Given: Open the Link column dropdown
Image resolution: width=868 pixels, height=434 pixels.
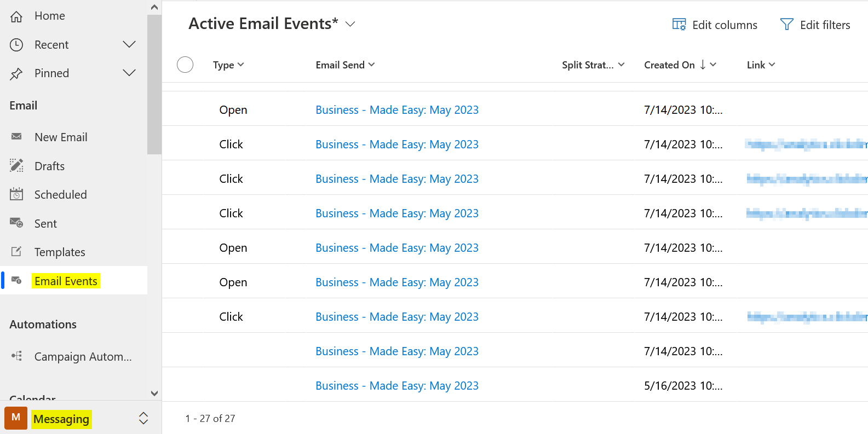Looking at the screenshot, I should click(x=772, y=65).
